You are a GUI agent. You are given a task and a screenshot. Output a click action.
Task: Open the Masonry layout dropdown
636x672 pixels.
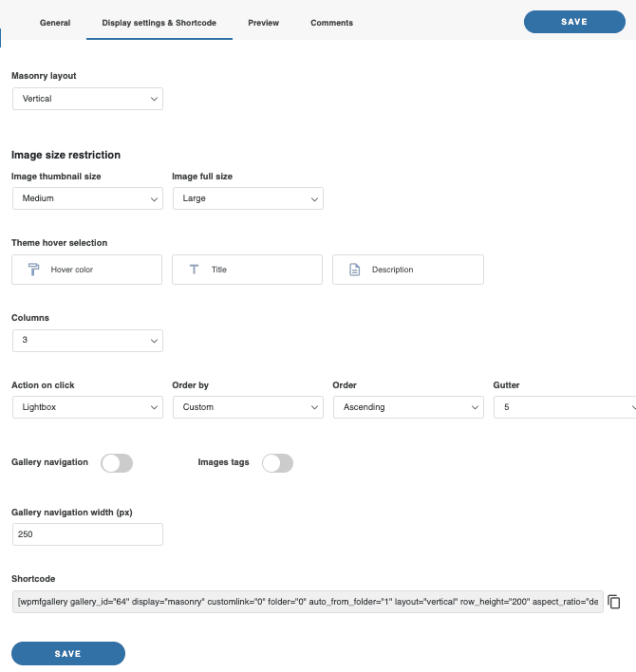tap(87, 99)
